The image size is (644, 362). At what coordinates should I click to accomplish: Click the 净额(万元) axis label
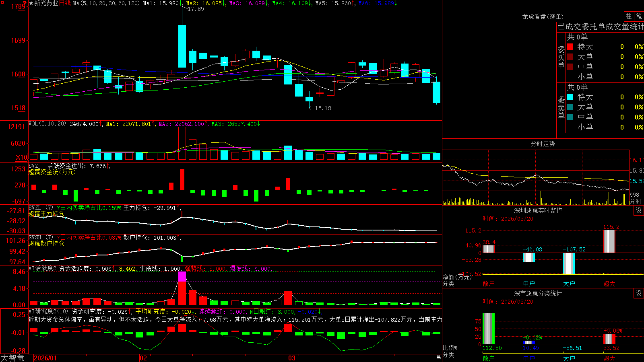[457, 277]
